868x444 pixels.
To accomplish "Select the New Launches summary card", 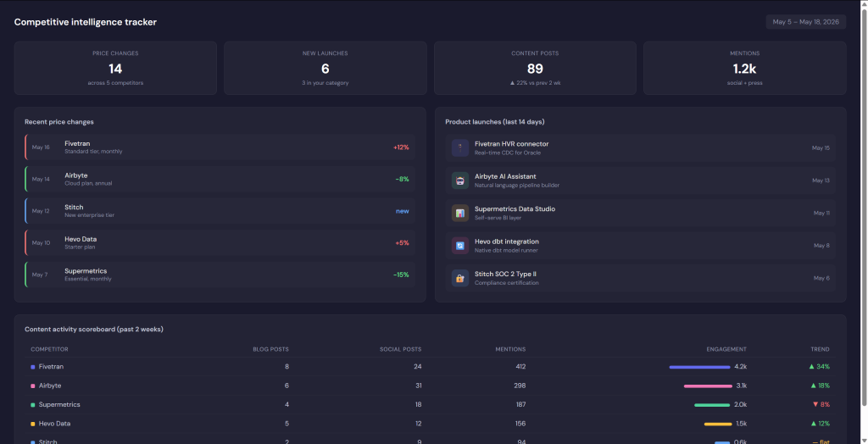I will 325,68.
